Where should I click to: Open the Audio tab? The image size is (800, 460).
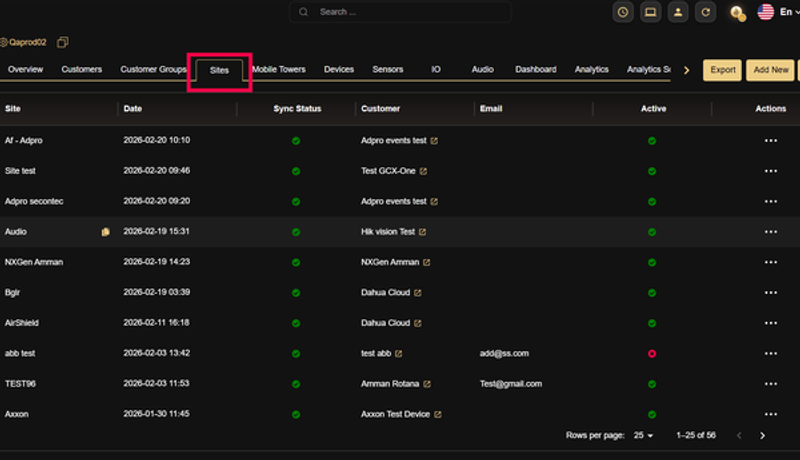click(483, 69)
